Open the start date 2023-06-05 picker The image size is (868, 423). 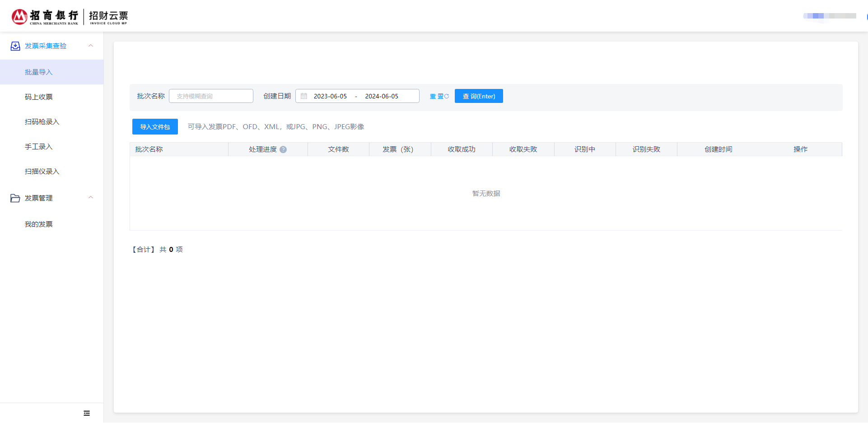coord(330,96)
